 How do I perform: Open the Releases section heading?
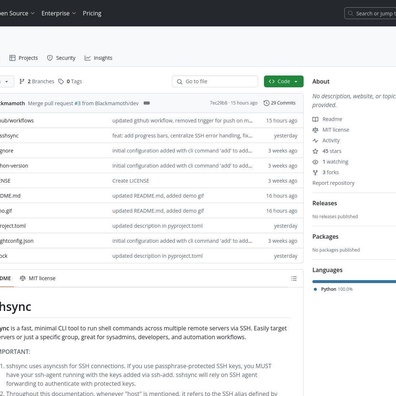tap(325, 203)
